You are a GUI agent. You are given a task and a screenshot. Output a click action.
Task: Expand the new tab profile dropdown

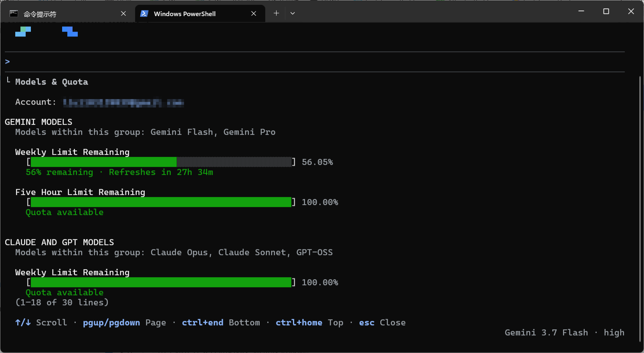(x=293, y=13)
